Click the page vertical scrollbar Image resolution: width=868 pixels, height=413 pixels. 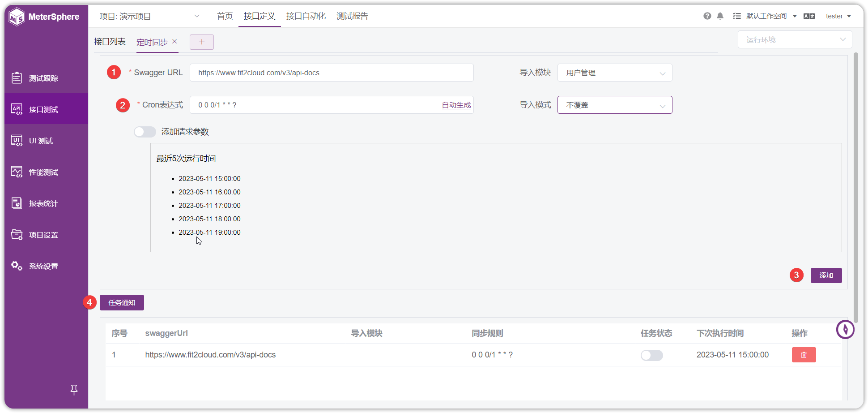[x=856, y=187]
